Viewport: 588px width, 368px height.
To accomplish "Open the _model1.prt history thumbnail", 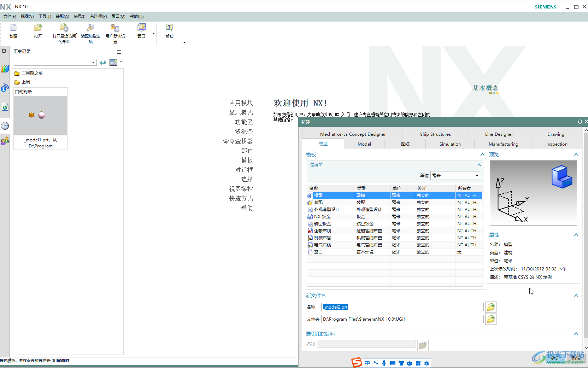I will [41, 119].
